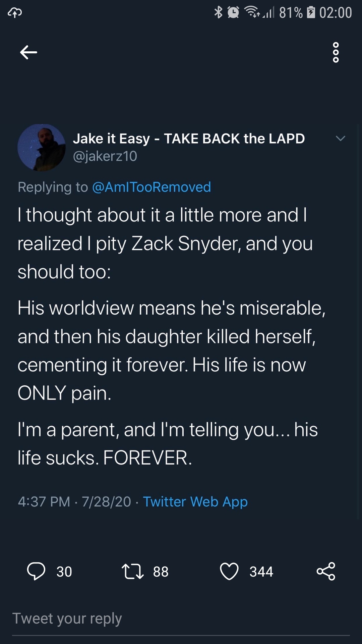Tap the tweet timestamp 4:37 PM
The height and width of the screenshot is (644, 362).
click(44, 502)
